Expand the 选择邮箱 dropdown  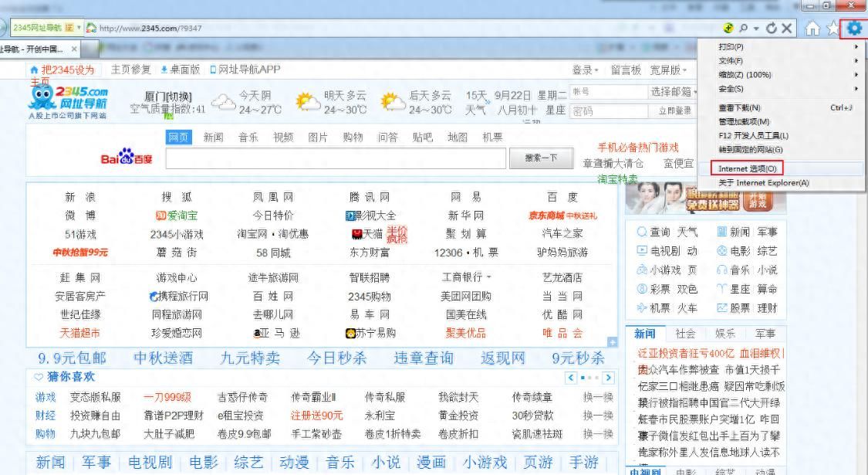(695, 92)
